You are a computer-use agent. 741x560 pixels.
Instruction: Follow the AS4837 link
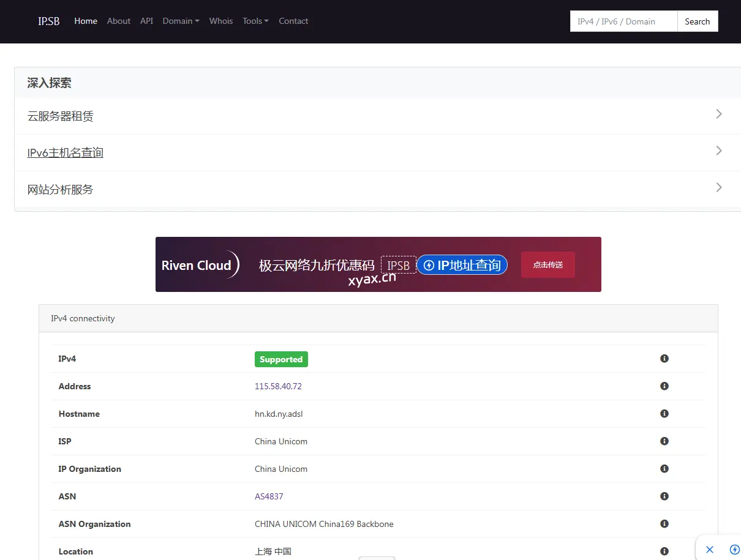coord(269,496)
